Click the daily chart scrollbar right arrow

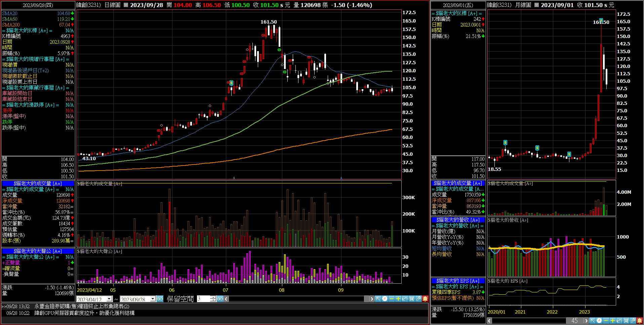371,299
